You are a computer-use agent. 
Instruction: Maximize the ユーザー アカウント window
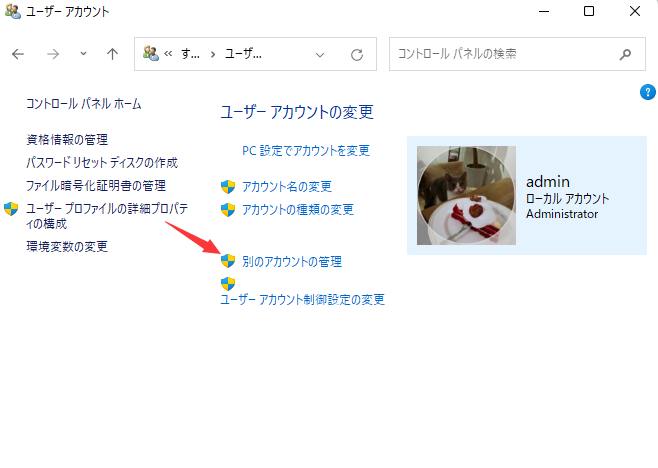click(x=589, y=11)
